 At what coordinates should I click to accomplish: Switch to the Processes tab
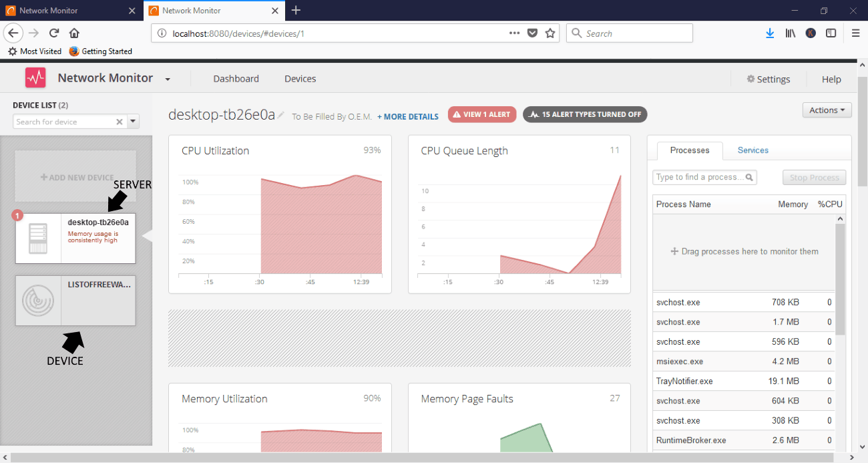pyautogui.click(x=689, y=150)
